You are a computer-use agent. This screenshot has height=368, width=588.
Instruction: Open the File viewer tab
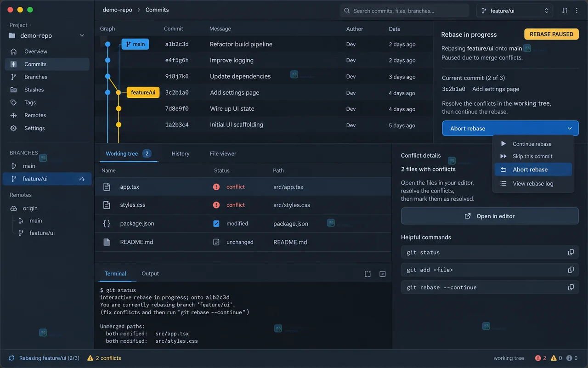coord(223,153)
